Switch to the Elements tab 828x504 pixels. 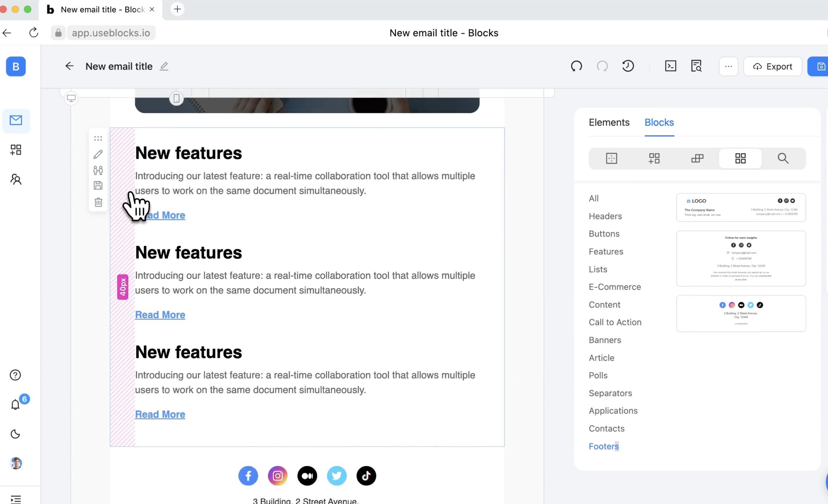[x=609, y=122]
